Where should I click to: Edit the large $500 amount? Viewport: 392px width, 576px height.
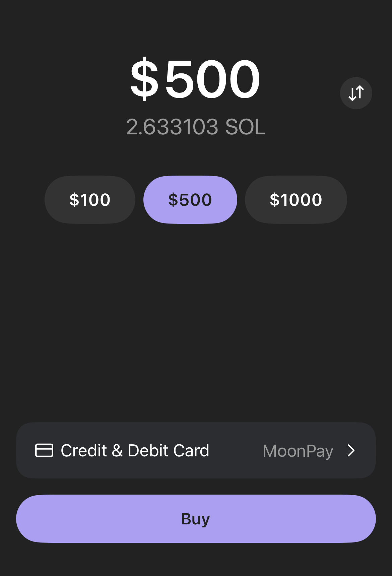coord(195,79)
